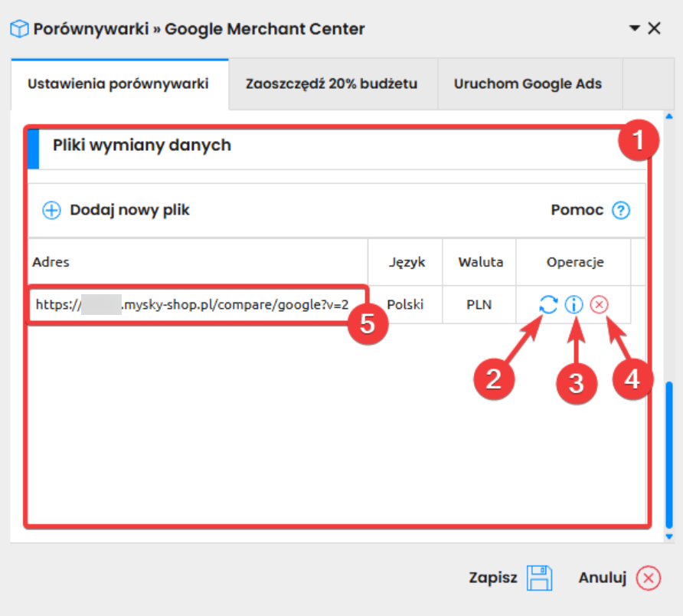Click the Dodaj nowy plik button
The width and height of the screenshot is (683, 616).
tap(116, 210)
